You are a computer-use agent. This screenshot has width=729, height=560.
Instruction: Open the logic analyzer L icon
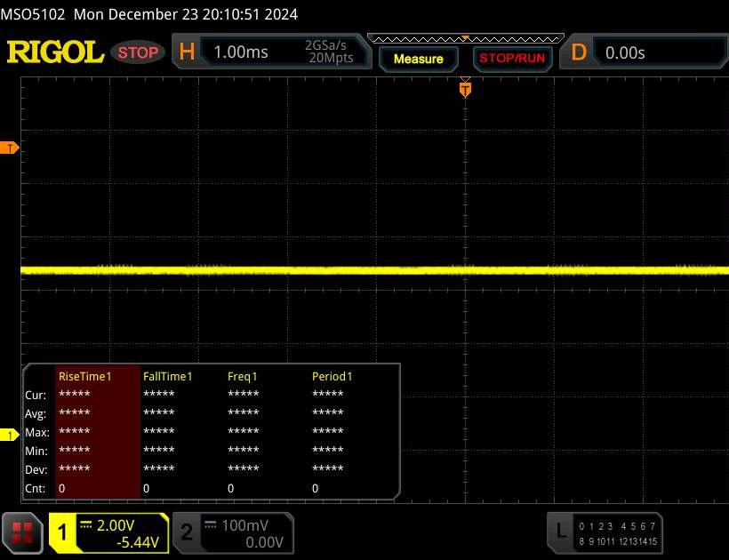tap(560, 531)
